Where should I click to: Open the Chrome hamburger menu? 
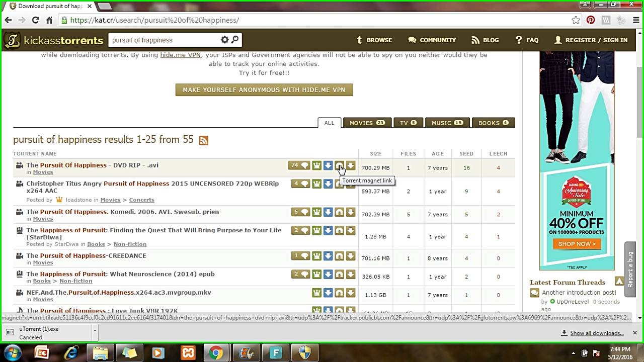[x=635, y=20]
